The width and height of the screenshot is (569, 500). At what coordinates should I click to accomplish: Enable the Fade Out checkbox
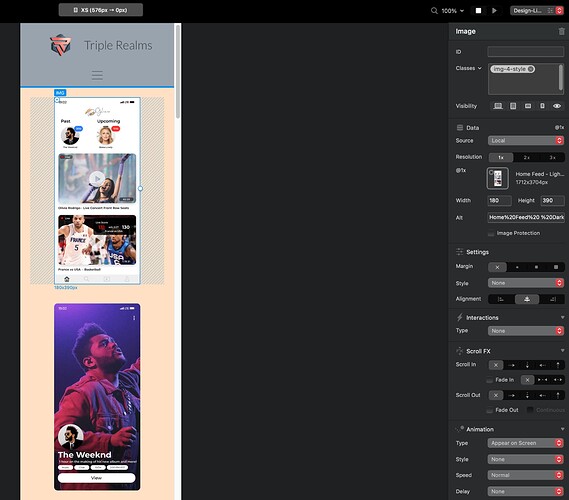(490, 410)
